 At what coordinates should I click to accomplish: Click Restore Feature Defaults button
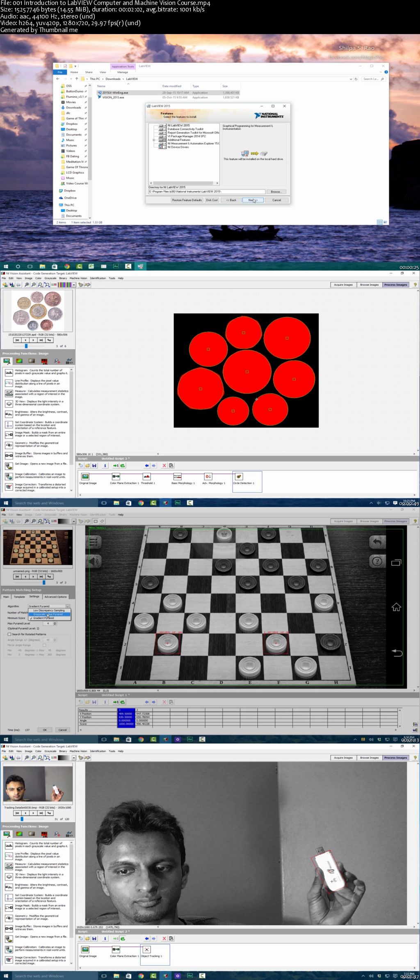(x=187, y=200)
